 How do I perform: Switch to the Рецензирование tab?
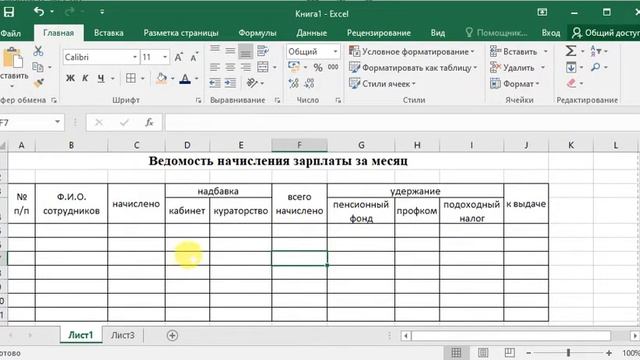pos(379,33)
